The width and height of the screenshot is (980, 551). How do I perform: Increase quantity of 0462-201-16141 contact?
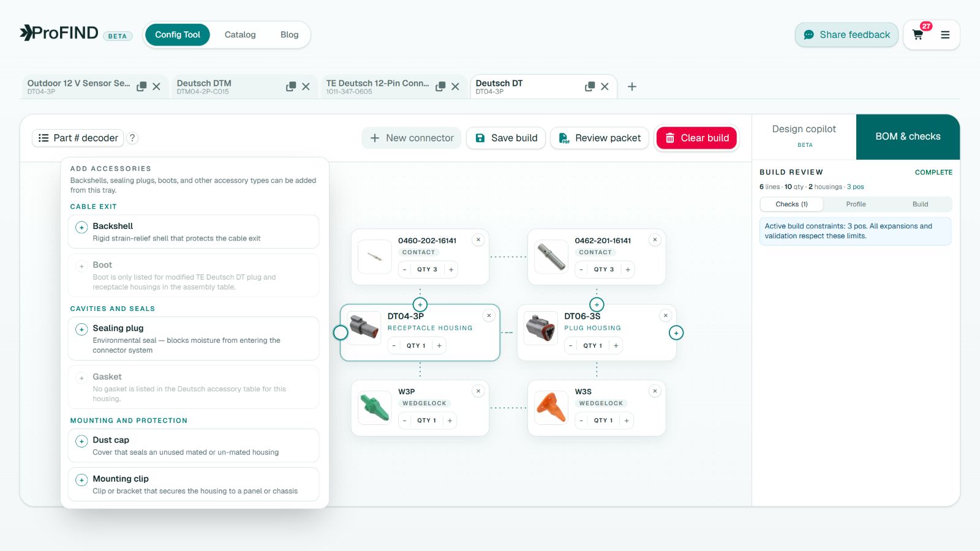click(x=627, y=269)
